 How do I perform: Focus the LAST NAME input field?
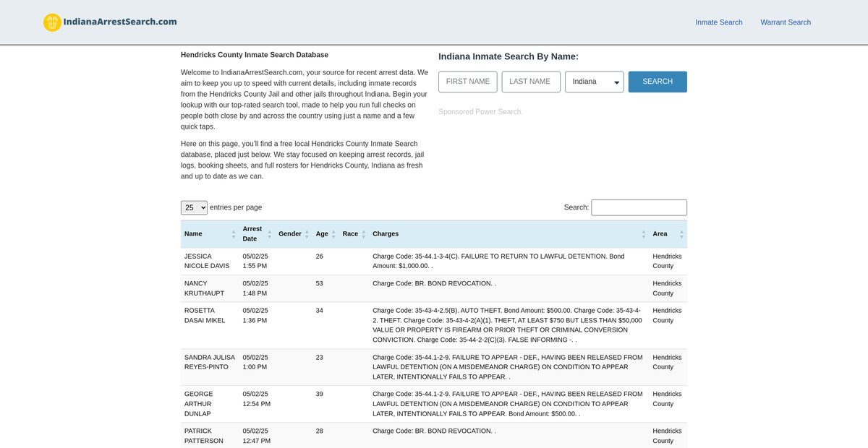coord(531,82)
